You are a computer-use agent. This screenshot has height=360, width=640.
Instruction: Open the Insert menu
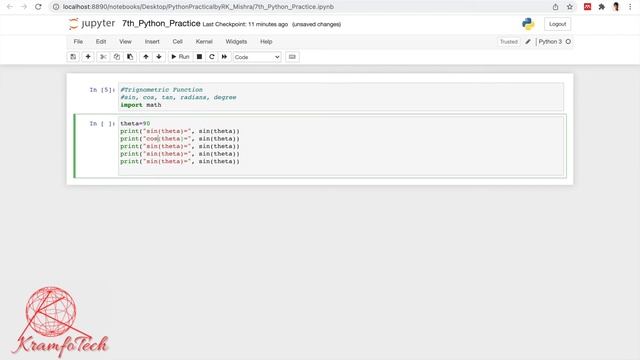coord(152,42)
